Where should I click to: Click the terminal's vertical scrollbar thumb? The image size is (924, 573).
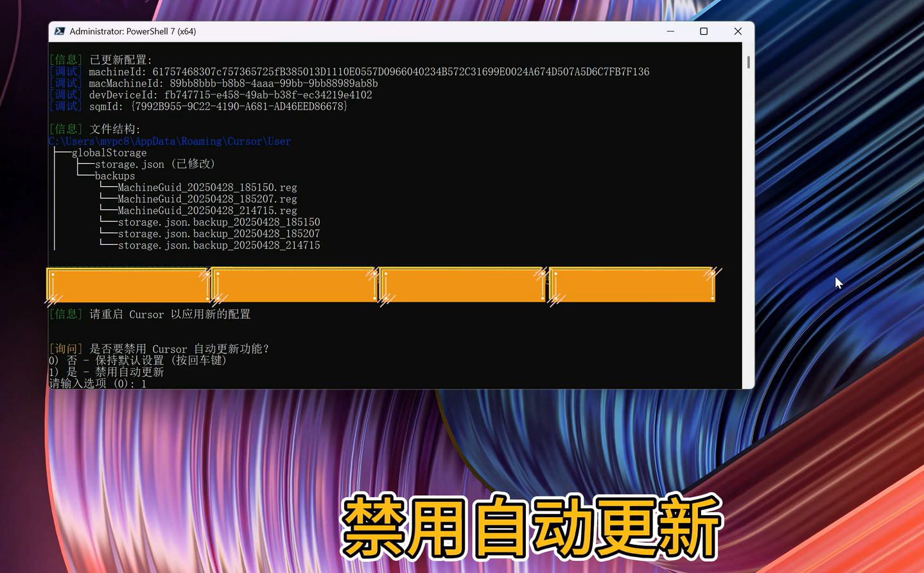pos(748,62)
